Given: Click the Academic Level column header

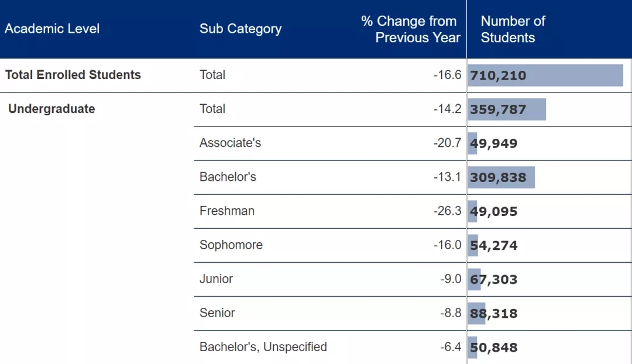Looking at the screenshot, I should click(x=52, y=29).
